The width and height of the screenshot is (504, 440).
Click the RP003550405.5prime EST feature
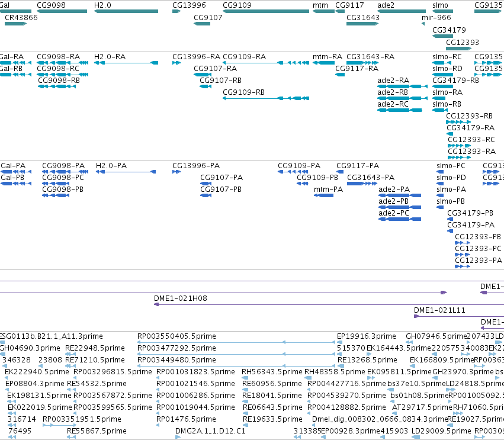[x=236, y=342]
